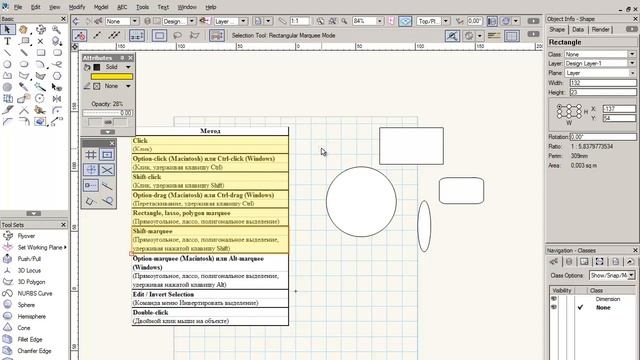Toggle Snap to Intersection in snapping palette

tap(107, 170)
